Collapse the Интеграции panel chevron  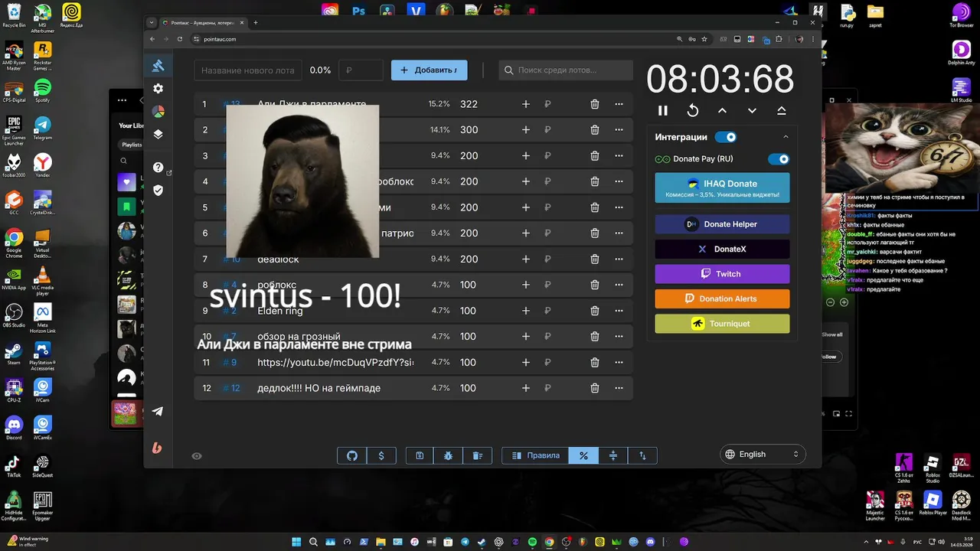786,137
